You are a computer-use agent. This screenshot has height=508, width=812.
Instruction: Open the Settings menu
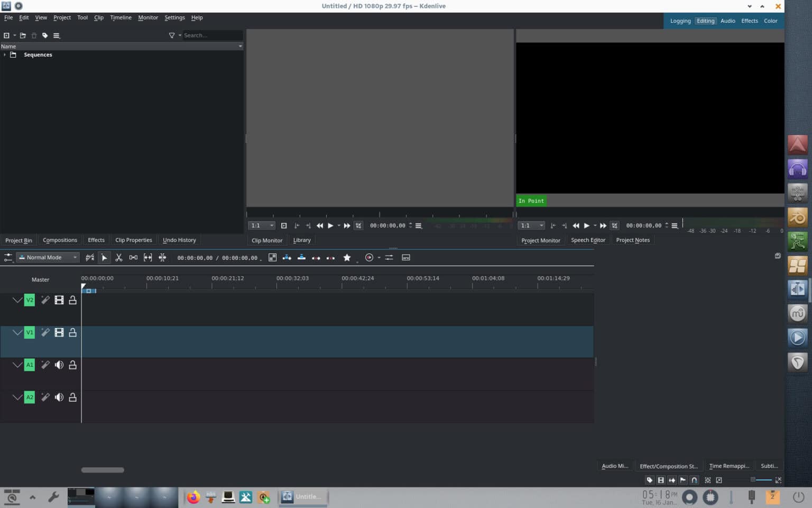(x=174, y=17)
